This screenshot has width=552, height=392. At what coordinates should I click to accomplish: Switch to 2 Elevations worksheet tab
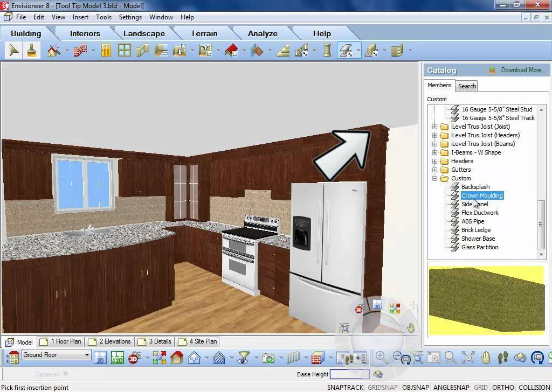[x=110, y=341]
